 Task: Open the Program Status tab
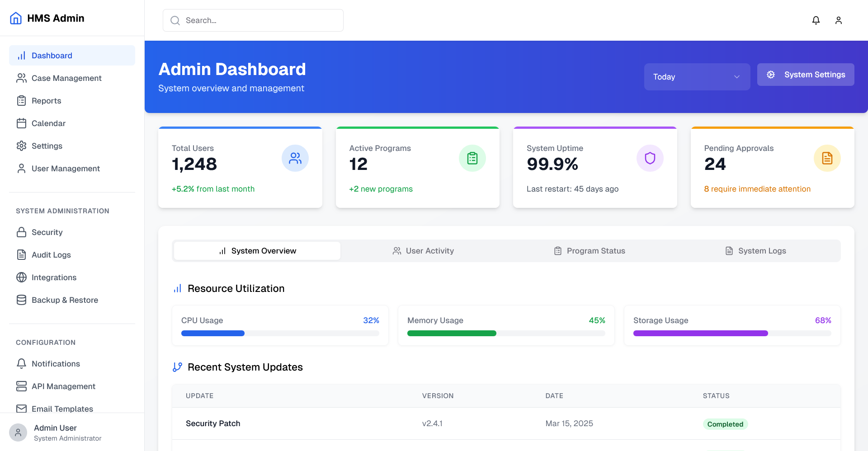590,251
